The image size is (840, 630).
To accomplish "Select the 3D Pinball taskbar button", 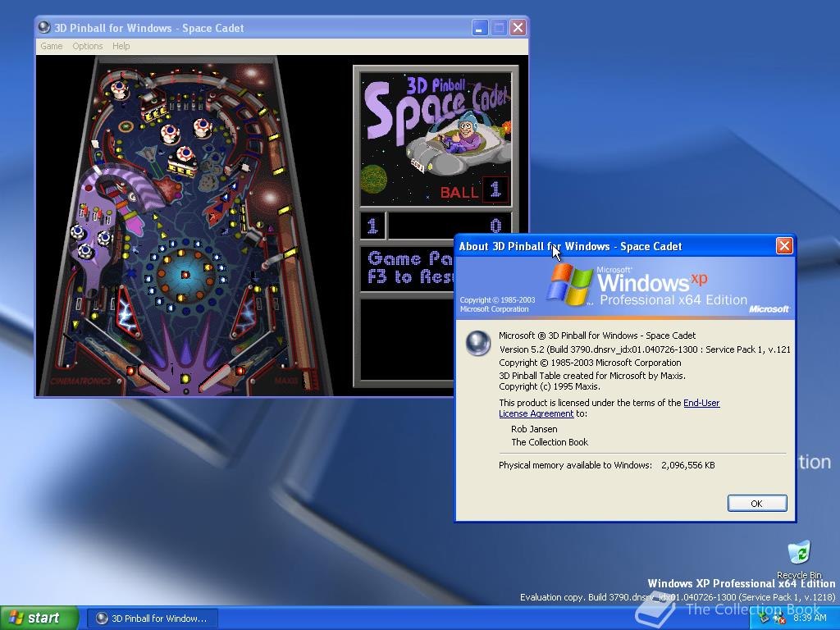I will tap(152, 619).
